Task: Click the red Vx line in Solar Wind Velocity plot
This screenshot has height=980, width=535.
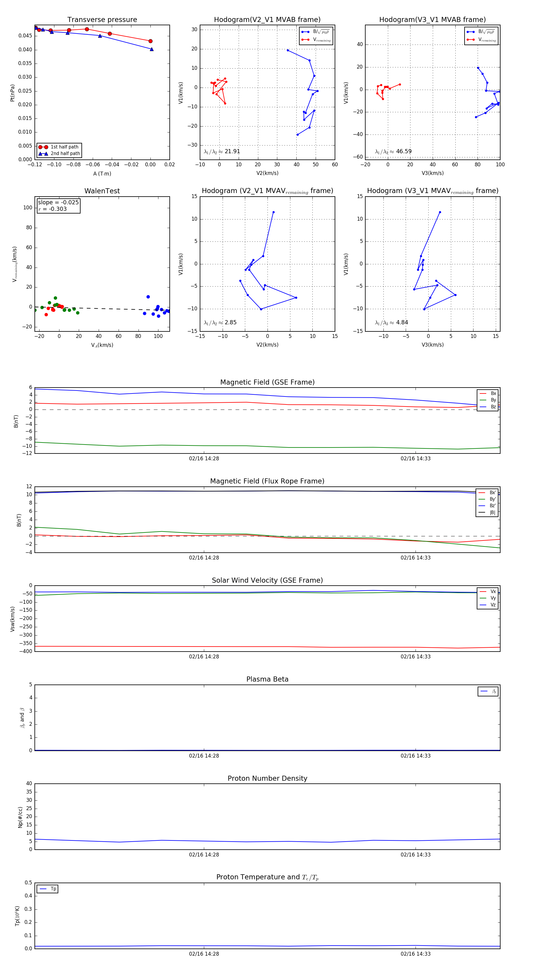Action: [x=267, y=647]
